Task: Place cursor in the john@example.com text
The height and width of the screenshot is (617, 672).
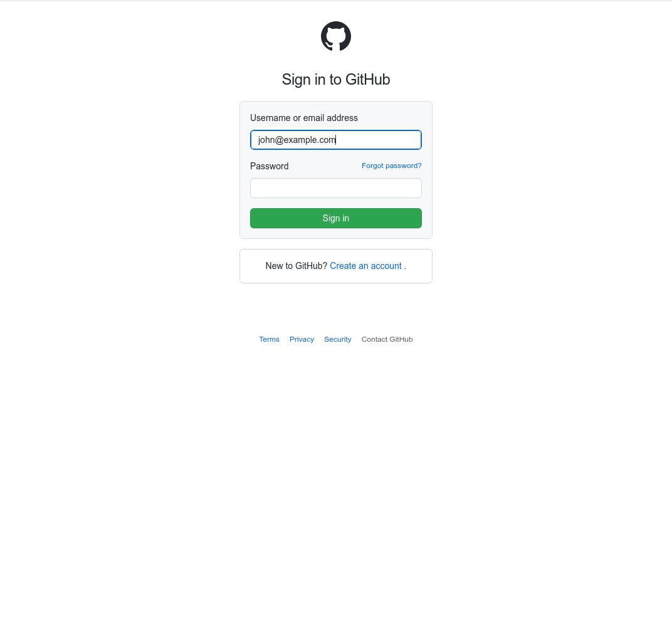Action: click(x=297, y=140)
